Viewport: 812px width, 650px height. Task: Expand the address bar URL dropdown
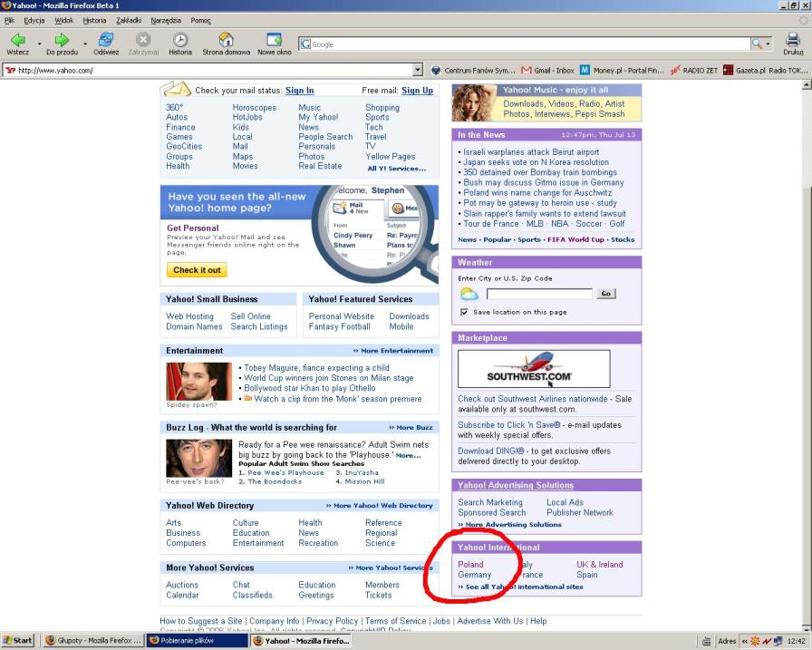[418, 70]
